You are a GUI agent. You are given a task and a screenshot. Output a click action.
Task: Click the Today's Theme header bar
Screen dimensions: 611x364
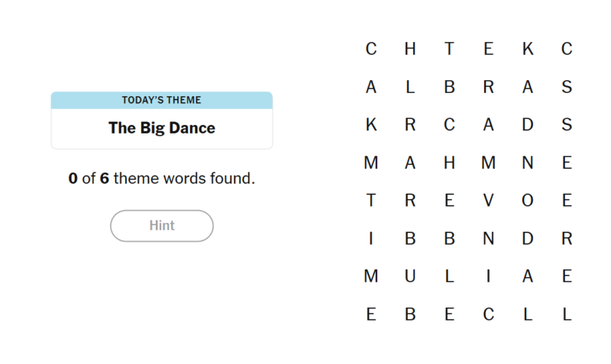click(x=162, y=100)
